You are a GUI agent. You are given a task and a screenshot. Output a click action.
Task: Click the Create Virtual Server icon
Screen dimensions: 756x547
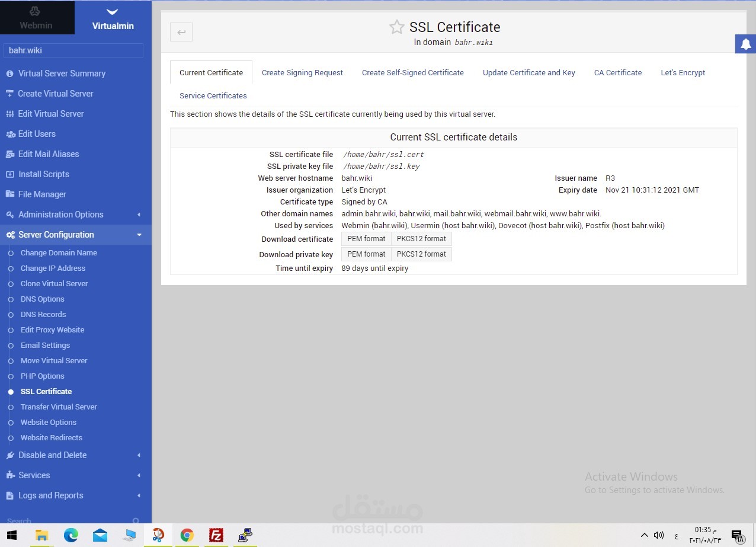click(x=9, y=94)
